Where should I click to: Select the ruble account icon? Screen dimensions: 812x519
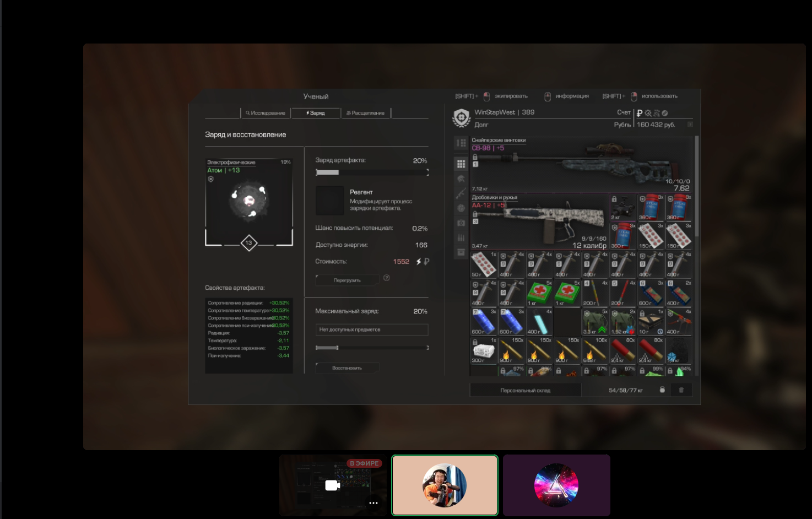[x=640, y=113]
